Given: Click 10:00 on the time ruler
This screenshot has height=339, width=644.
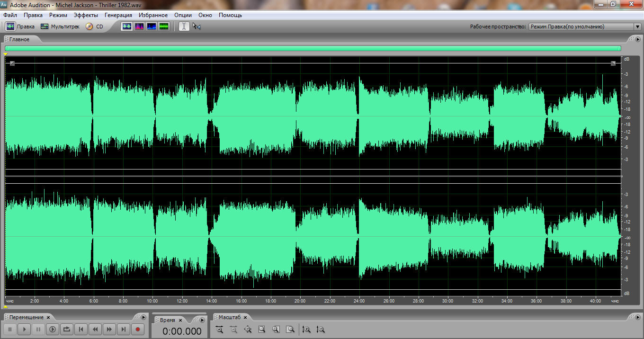Looking at the screenshot, I should point(152,301).
